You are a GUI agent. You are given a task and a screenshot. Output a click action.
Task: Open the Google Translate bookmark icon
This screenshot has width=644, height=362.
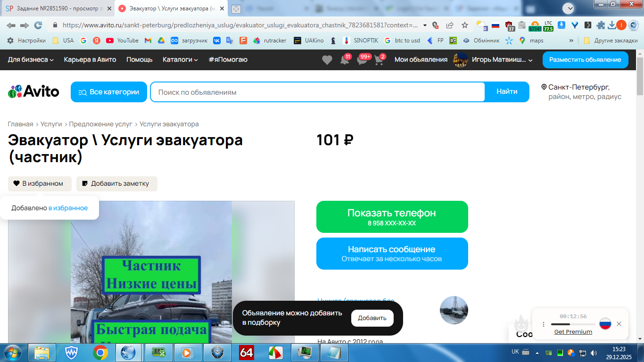(x=230, y=41)
